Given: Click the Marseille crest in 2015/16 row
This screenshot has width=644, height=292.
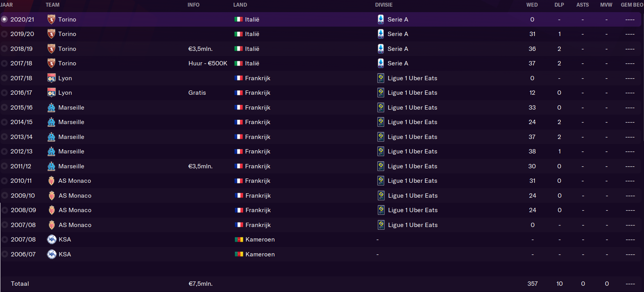Looking at the screenshot, I should pos(51,108).
